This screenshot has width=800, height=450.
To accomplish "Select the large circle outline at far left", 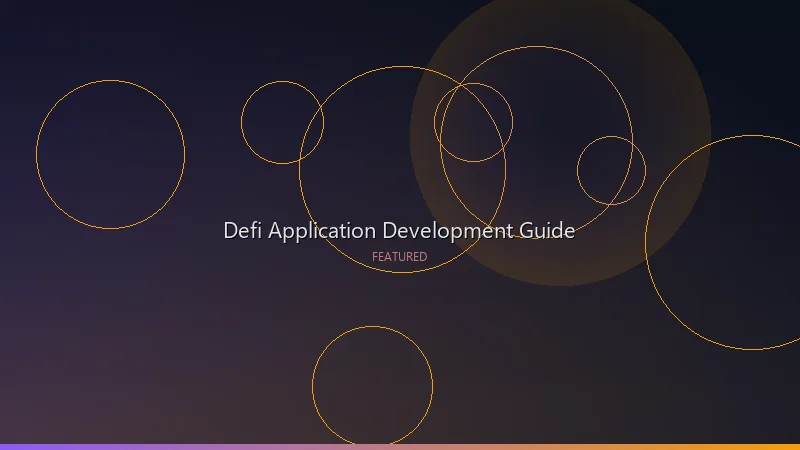I will pos(110,154).
